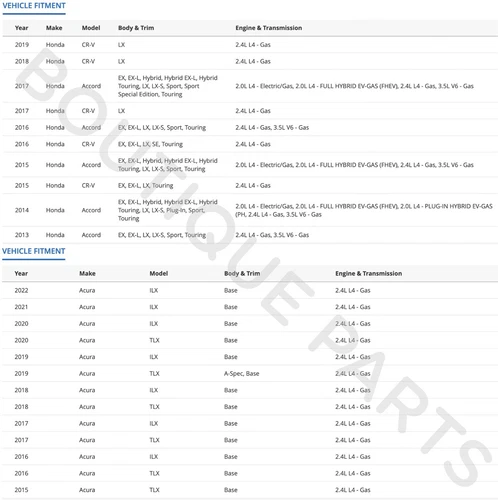Click the CR-V model cell in the 2017 Honda row
The width and height of the screenshot is (498, 500).
coord(88,111)
